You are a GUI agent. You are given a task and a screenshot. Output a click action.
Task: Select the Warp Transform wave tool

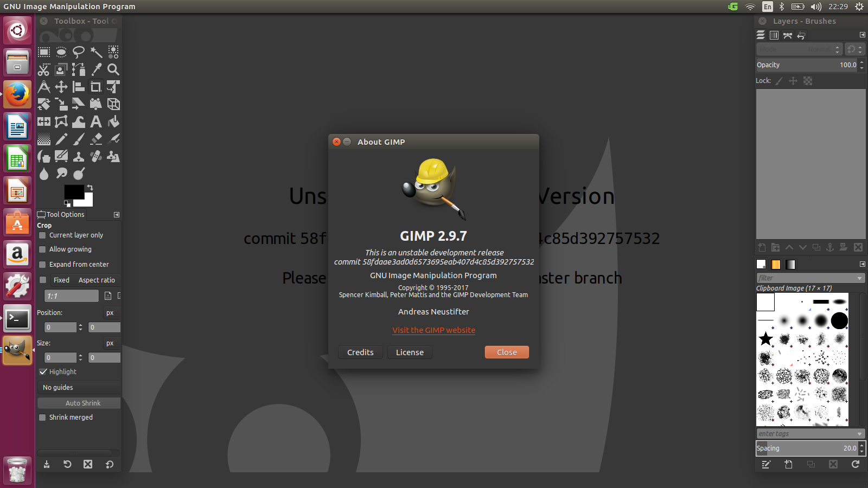(x=79, y=121)
